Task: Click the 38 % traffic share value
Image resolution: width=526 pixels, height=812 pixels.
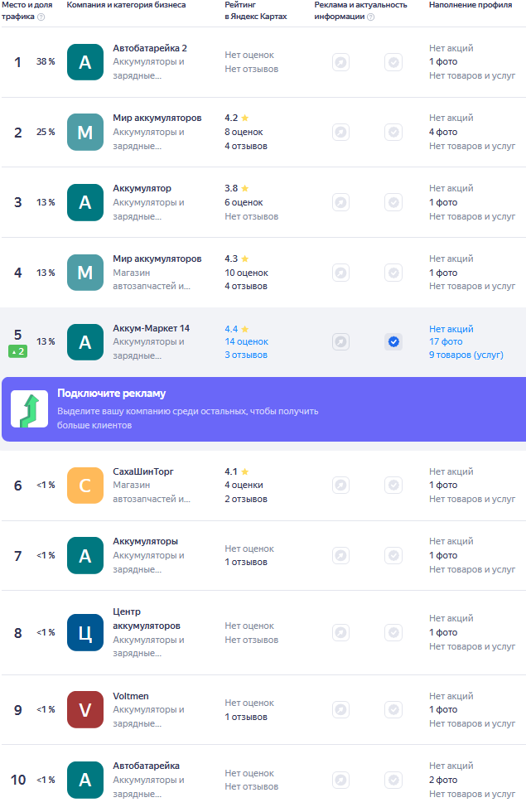Action: tap(46, 61)
